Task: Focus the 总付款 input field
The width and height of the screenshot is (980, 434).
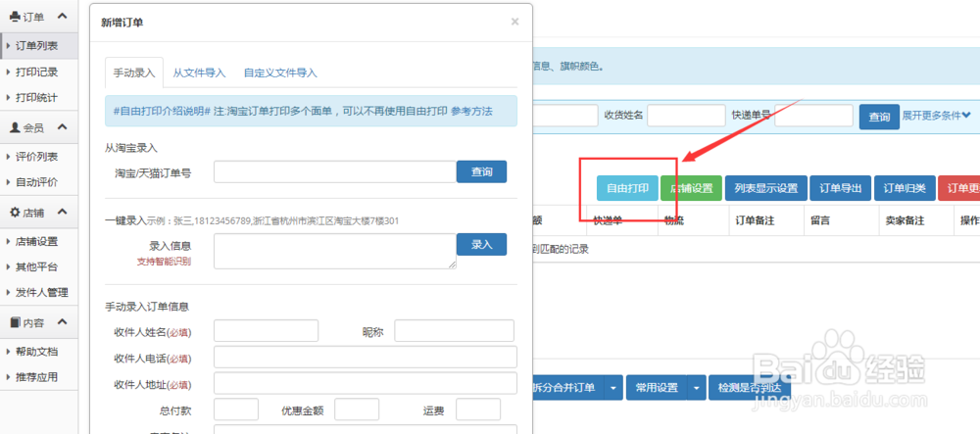Action: pos(236,410)
